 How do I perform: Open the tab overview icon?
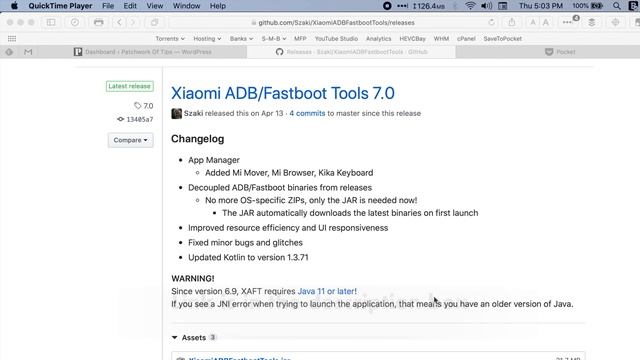point(154,22)
